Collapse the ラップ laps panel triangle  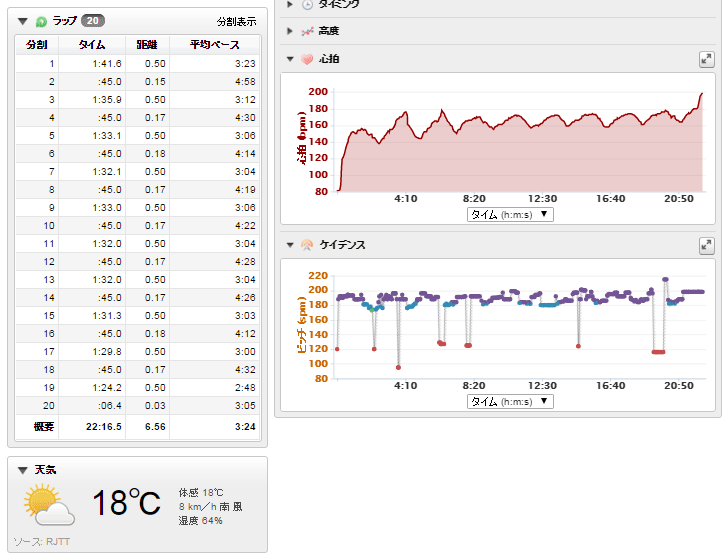pyautogui.click(x=22, y=20)
